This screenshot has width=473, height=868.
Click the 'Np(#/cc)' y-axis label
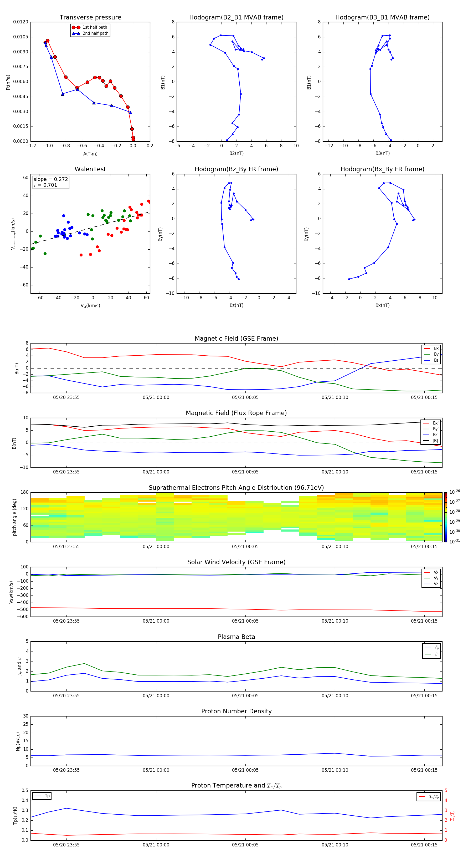tap(18, 741)
